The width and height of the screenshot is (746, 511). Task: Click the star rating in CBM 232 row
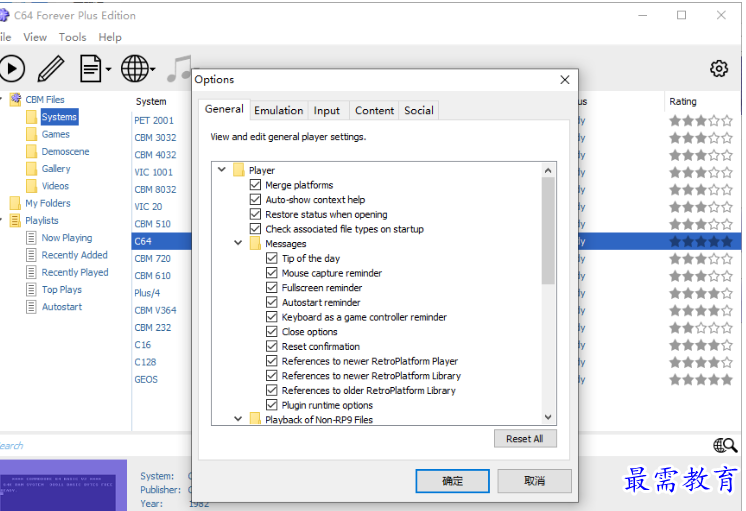coord(701,328)
